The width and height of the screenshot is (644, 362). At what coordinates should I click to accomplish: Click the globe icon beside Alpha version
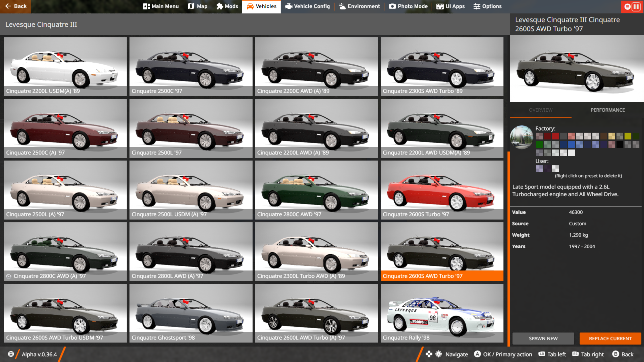click(11, 354)
